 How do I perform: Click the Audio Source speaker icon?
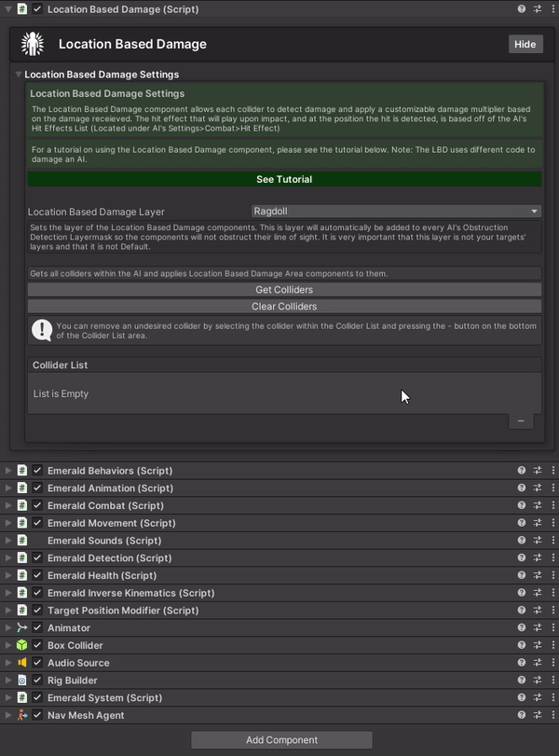(21, 663)
